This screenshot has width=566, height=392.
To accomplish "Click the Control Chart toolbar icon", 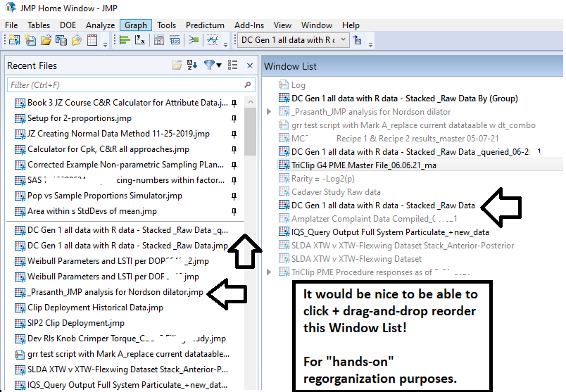I will [213, 40].
